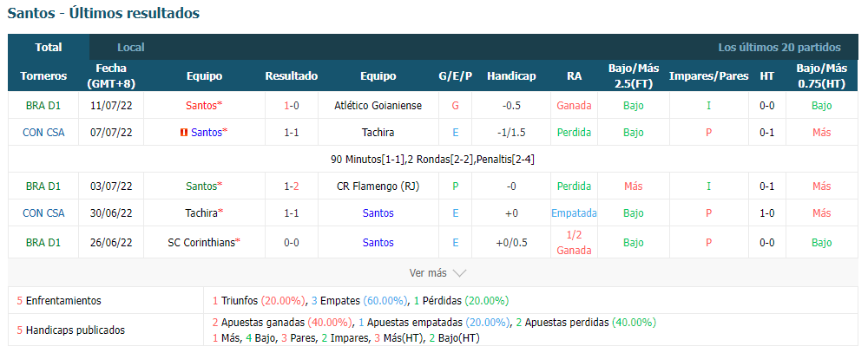Screen dimensions: 868x353
Task: Click the Handicap column header
Action: pos(511,76)
